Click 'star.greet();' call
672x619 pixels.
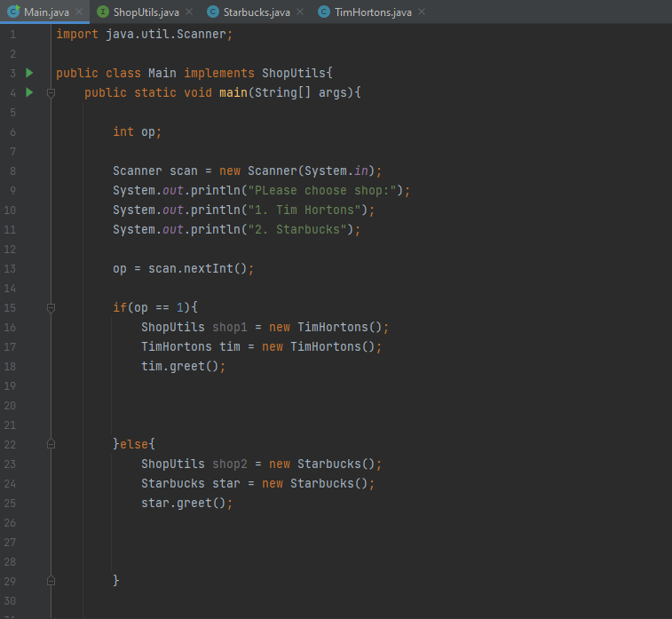pyautogui.click(x=186, y=503)
